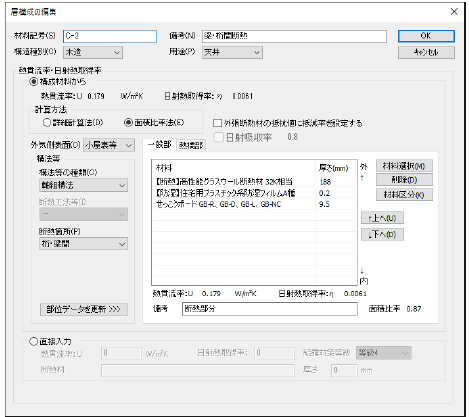Switch to the 熱橋部 tab

[191, 145]
